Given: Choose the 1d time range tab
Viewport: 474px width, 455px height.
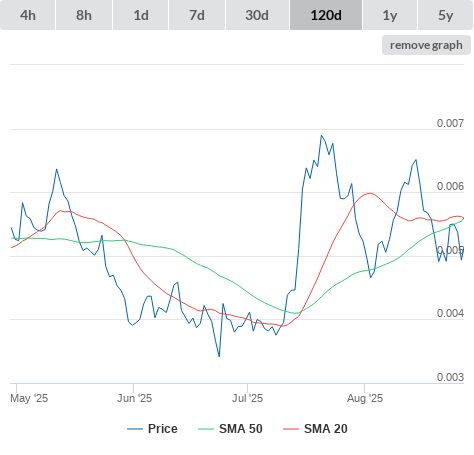Looking at the screenshot, I should [141, 15].
